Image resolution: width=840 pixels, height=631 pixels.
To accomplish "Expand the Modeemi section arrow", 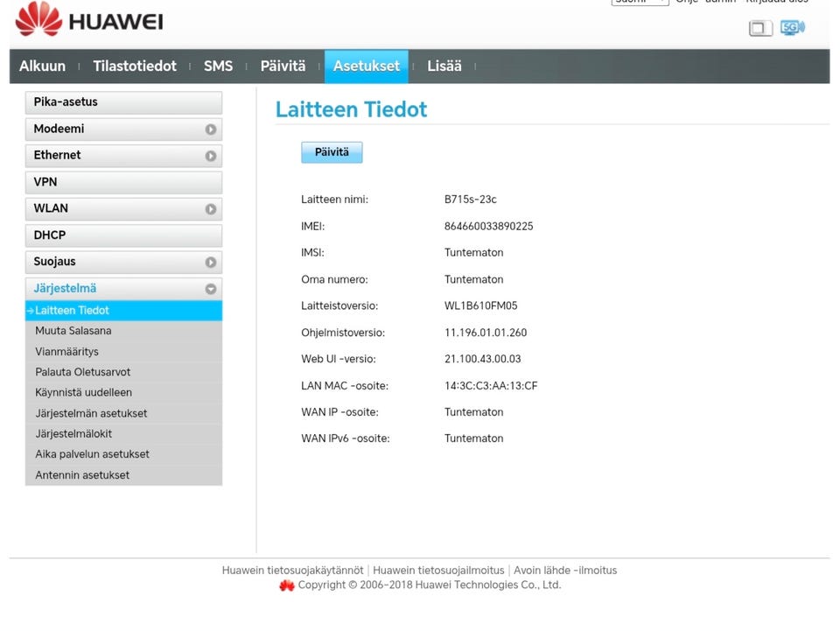I will pos(211,130).
